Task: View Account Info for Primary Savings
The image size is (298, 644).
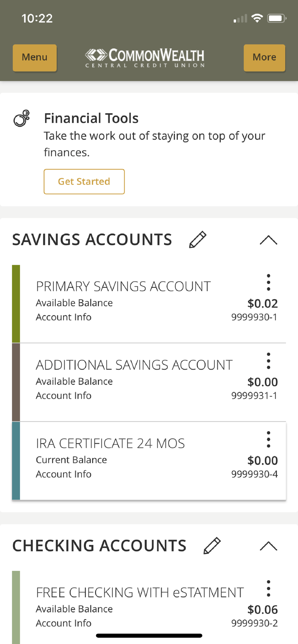Action: click(64, 317)
